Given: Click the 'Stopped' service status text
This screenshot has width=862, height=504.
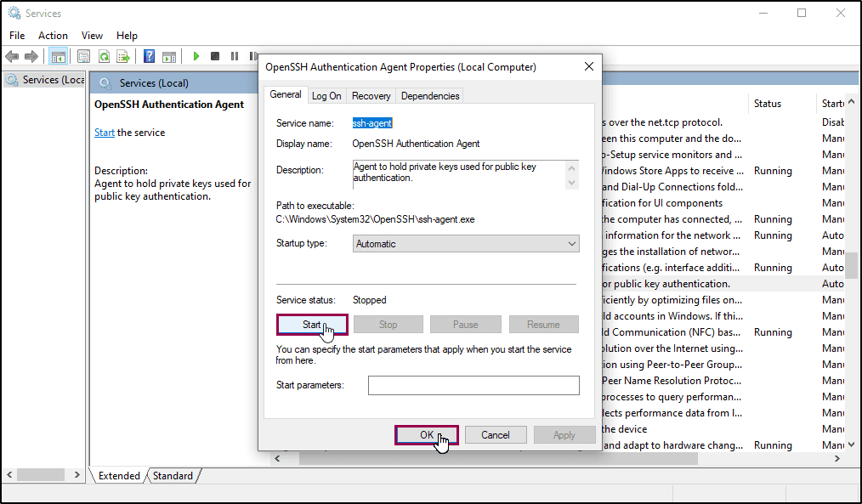Looking at the screenshot, I should click(x=370, y=300).
